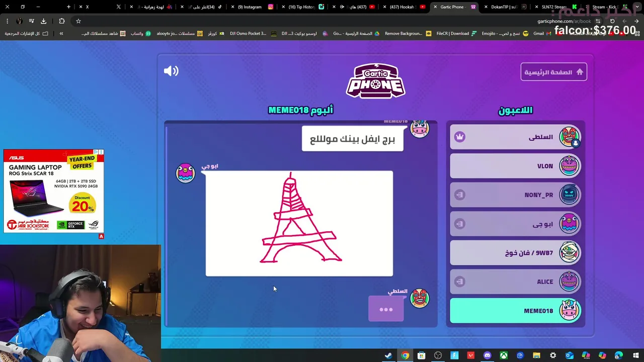Click album icon on NONY_PR row
Screen dimensions: 644x362
(459, 195)
